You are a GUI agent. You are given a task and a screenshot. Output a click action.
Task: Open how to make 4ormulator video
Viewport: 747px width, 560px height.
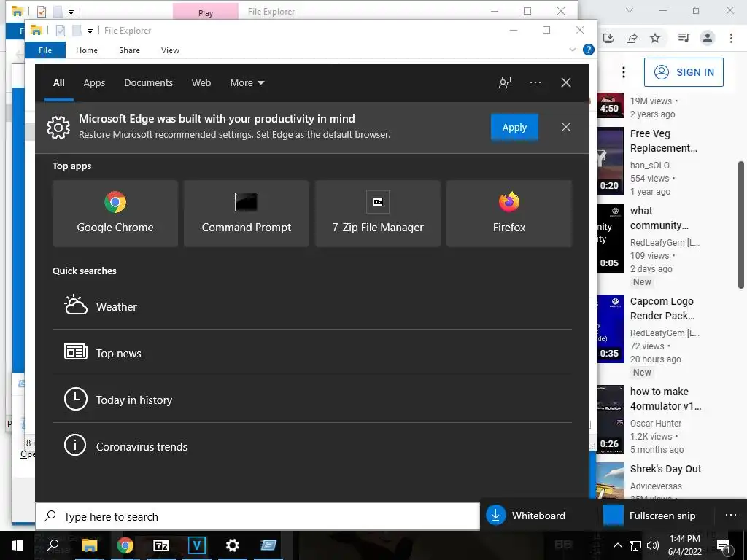coord(665,399)
